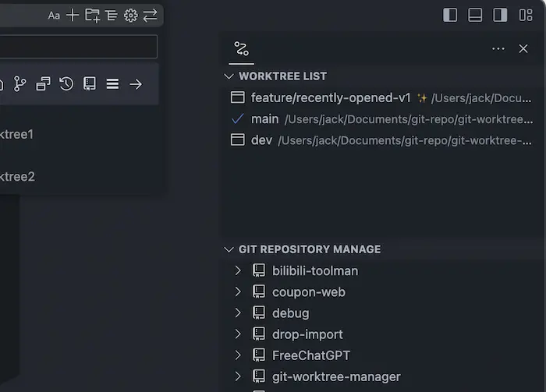Select the dev worktree entry
Image resolution: width=546 pixels, height=392 pixels.
tap(261, 140)
